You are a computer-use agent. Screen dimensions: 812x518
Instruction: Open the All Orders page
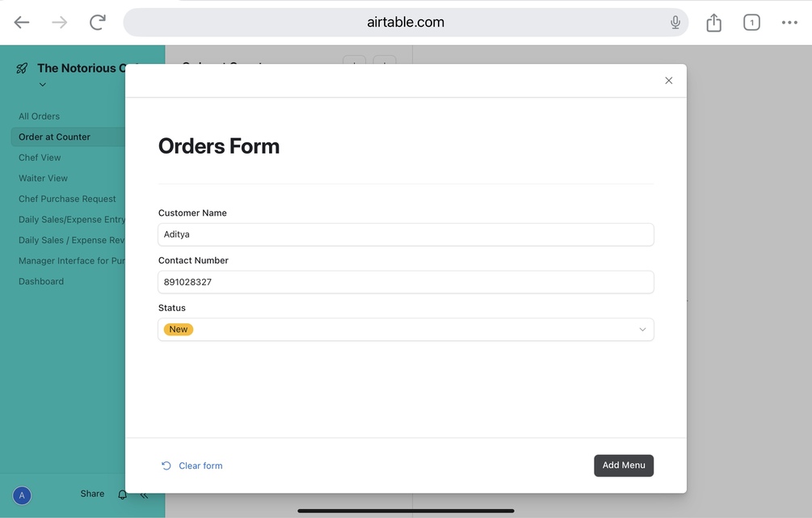coord(39,116)
